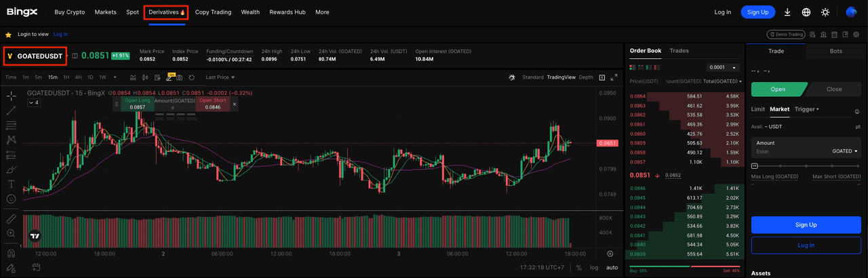Expand the 0.0001 price precision dropdown
Screen dimensions: 868x278
[x=724, y=67]
